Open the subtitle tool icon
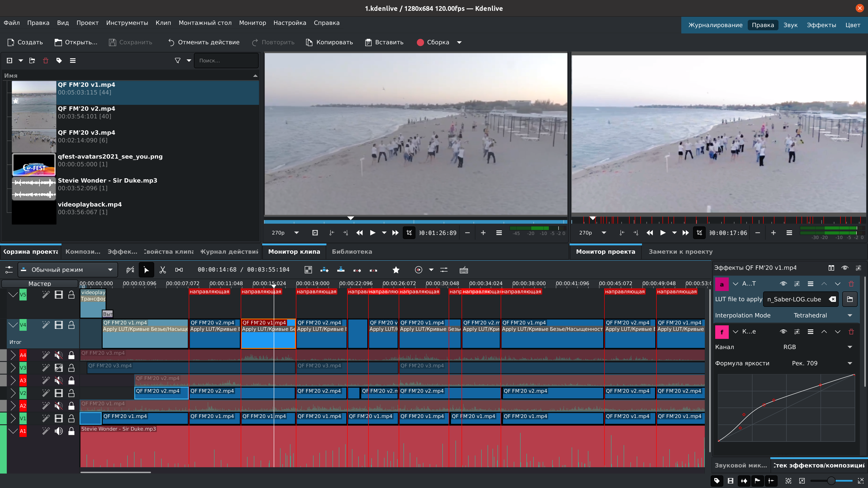Viewport: 868px width, 488px height. click(x=464, y=270)
